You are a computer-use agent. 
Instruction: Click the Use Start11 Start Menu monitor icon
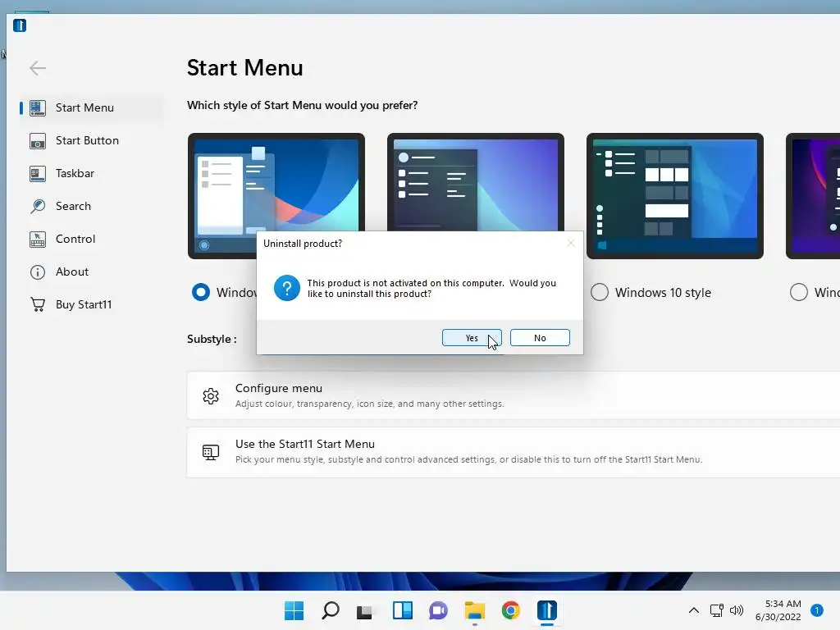click(x=211, y=452)
